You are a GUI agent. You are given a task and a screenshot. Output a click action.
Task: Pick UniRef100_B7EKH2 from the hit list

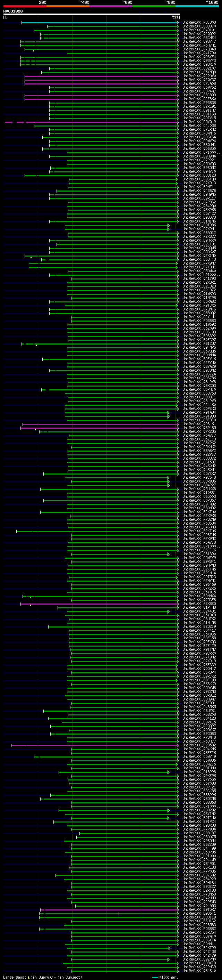pos(199,129)
